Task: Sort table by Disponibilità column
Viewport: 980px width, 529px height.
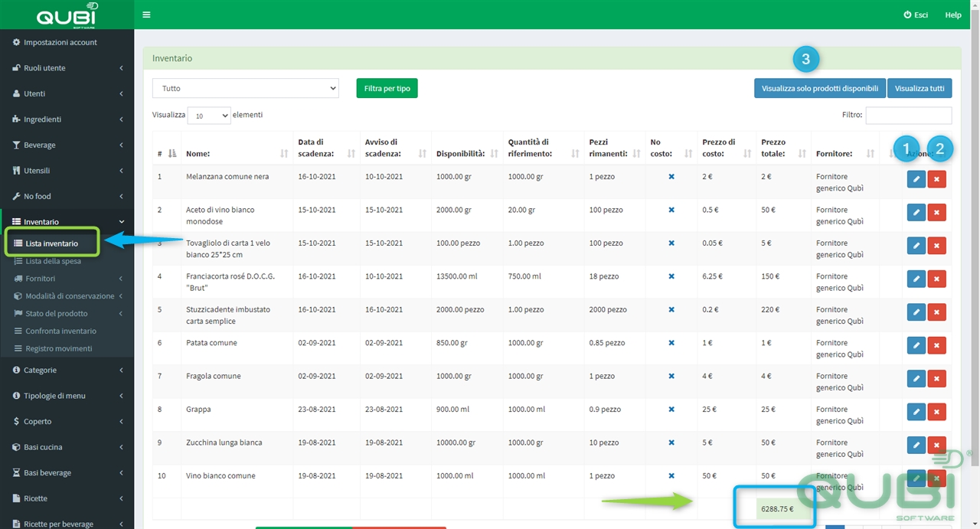Action: click(x=494, y=154)
